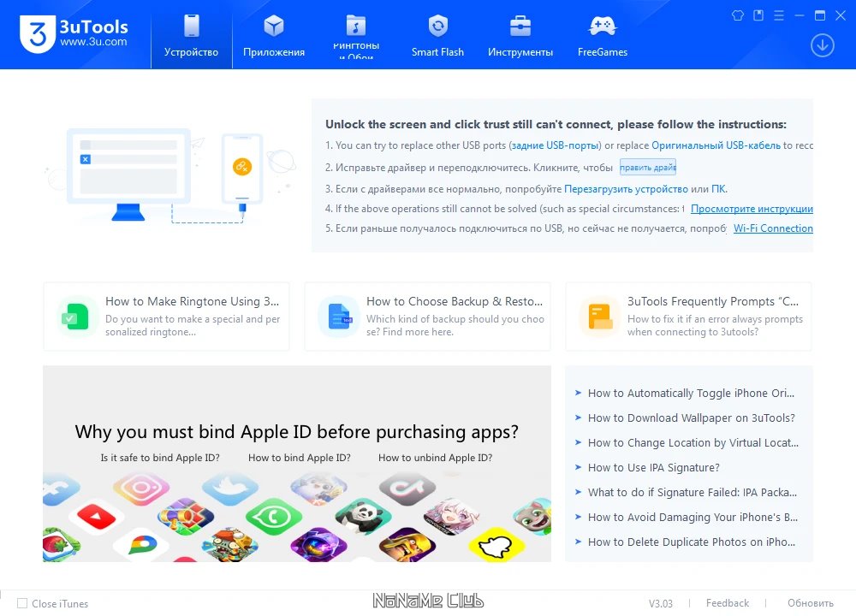Image resolution: width=856 pixels, height=616 pixels.
Task: Open How to Use IPA Signature? article
Action: pos(653,468)
